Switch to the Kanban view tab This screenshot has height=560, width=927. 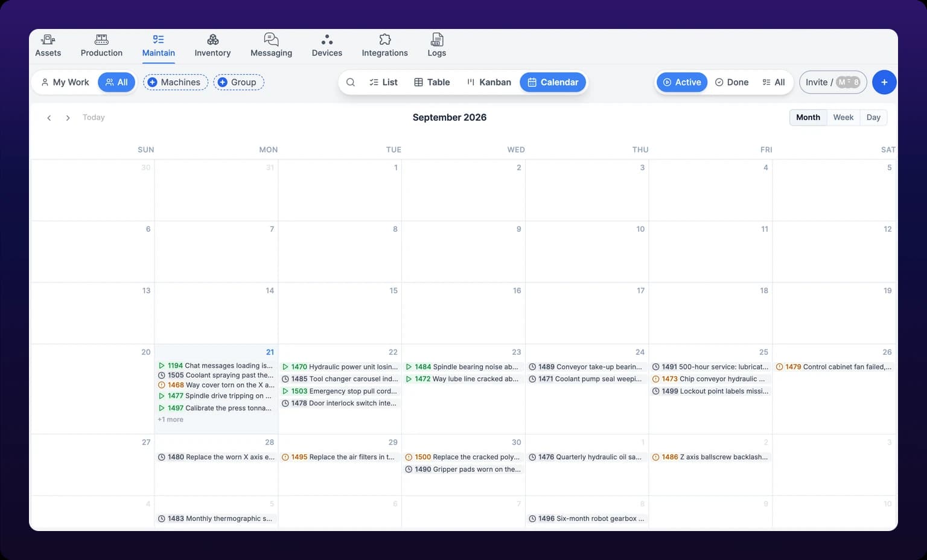(489, 82)
